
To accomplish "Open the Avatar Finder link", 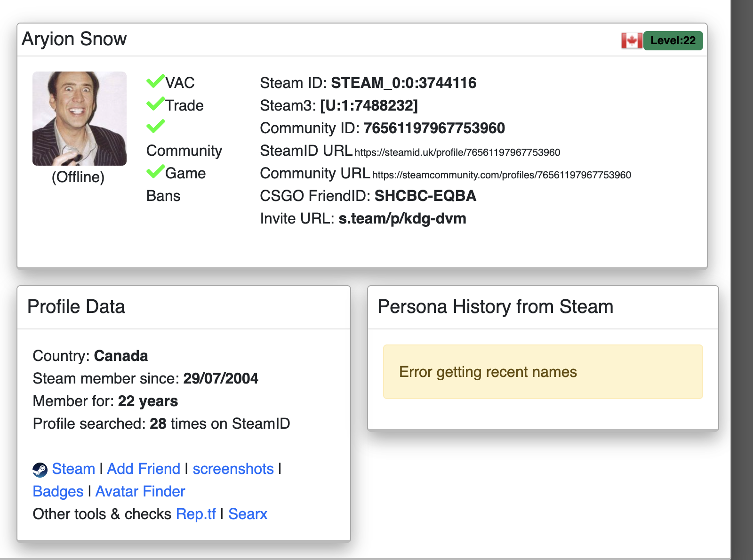I will pos(140,492).
